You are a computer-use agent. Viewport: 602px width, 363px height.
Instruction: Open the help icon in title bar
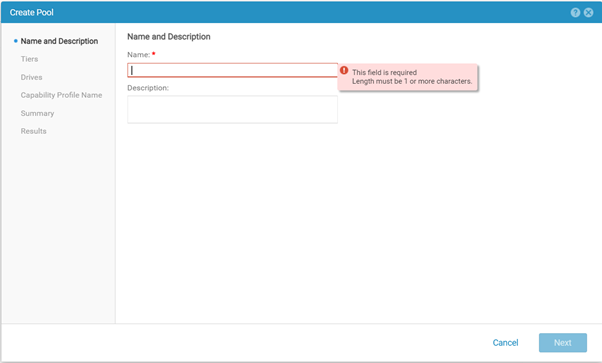575,13
